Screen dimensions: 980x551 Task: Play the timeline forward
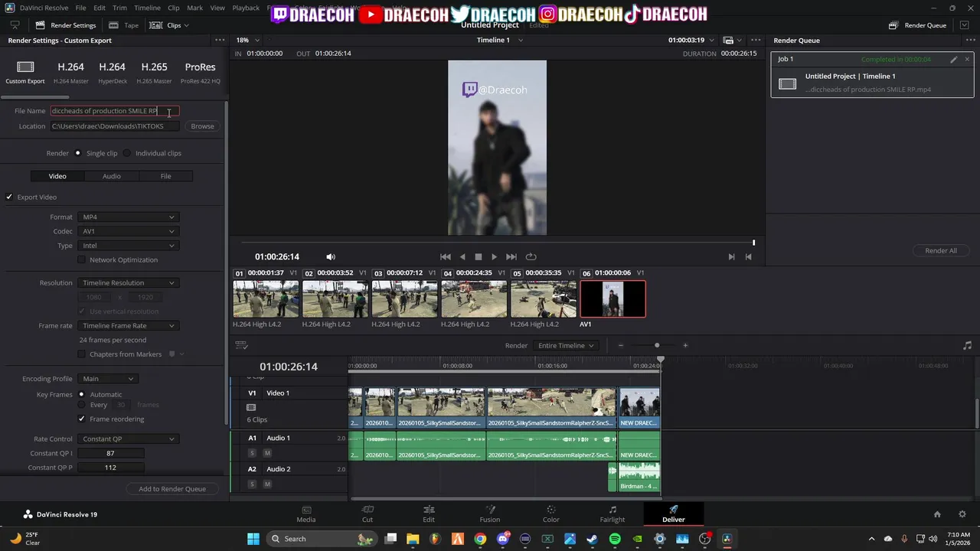pyautogui.click(x=494, y=257)
